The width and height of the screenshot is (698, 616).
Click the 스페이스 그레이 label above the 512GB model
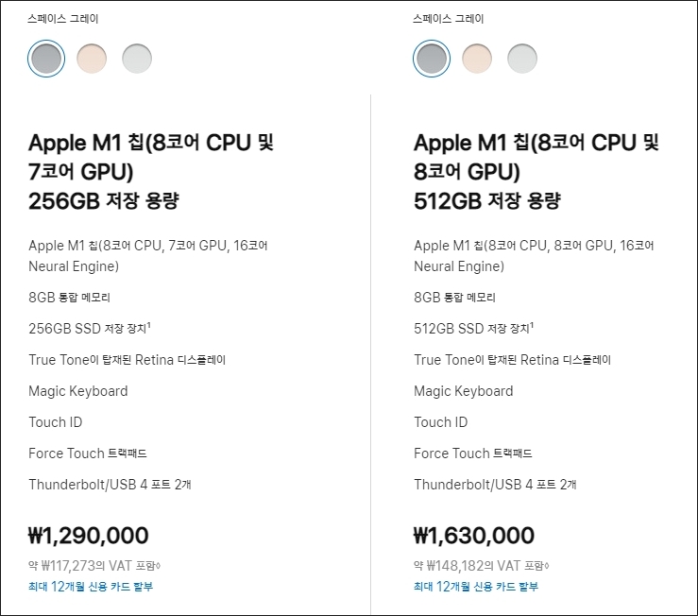tap(448, 19)
